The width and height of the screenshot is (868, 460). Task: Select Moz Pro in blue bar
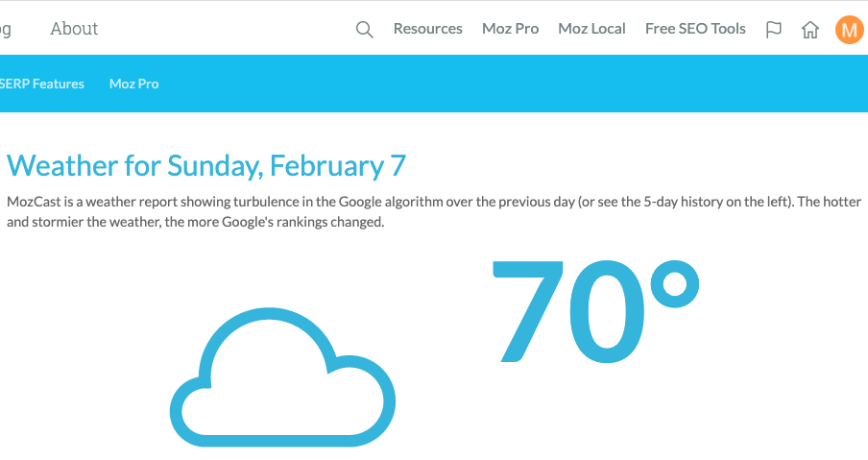[x=134, y=84]
